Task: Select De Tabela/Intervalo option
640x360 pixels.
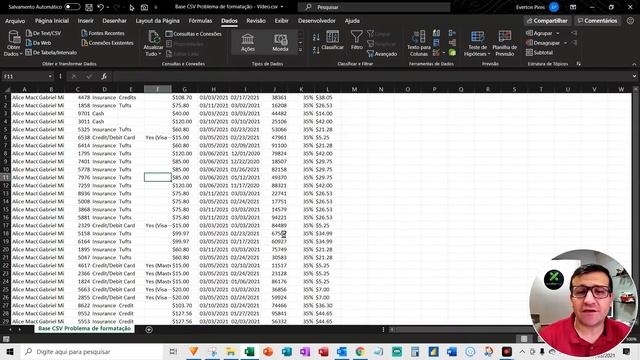Action: (51, 53)
